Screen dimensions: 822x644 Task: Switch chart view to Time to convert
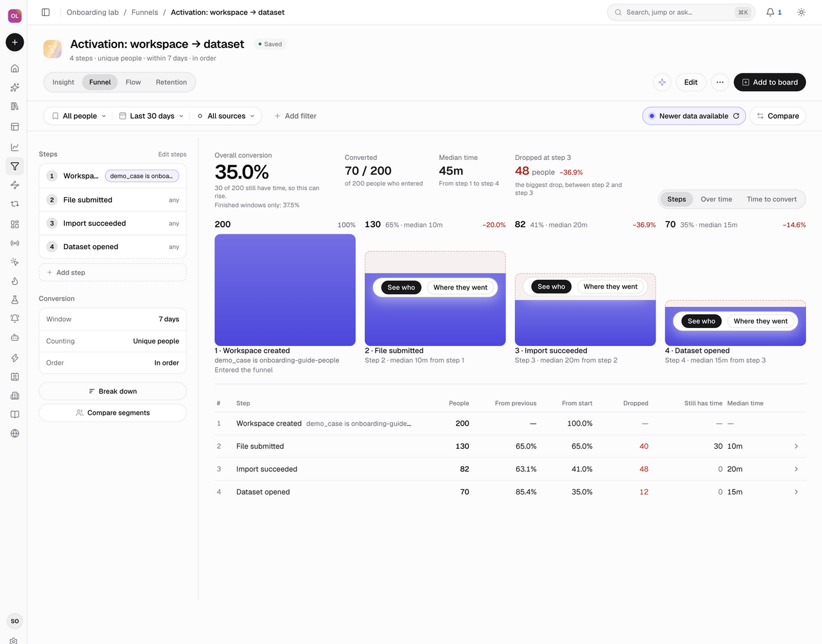tap(771, 199)
